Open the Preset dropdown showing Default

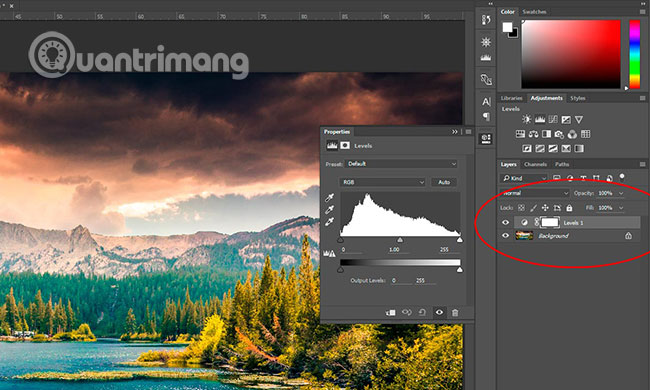coord(401,164)
